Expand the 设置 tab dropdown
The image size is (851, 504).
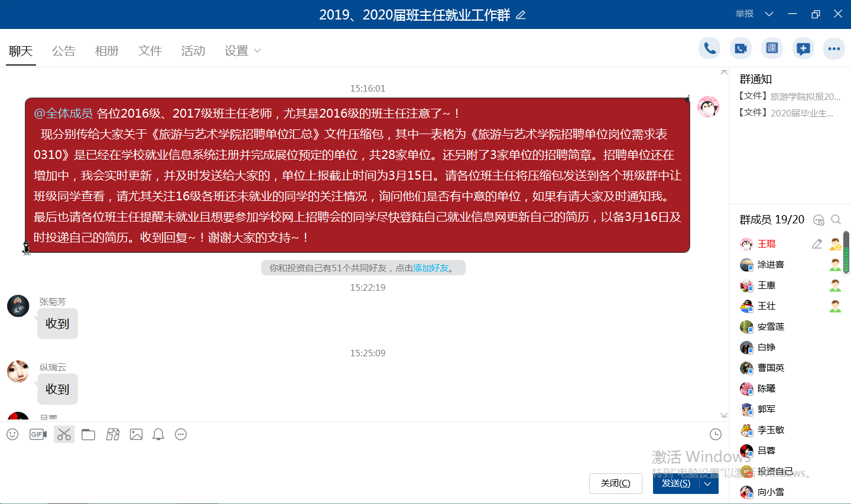tap(257, 51)
